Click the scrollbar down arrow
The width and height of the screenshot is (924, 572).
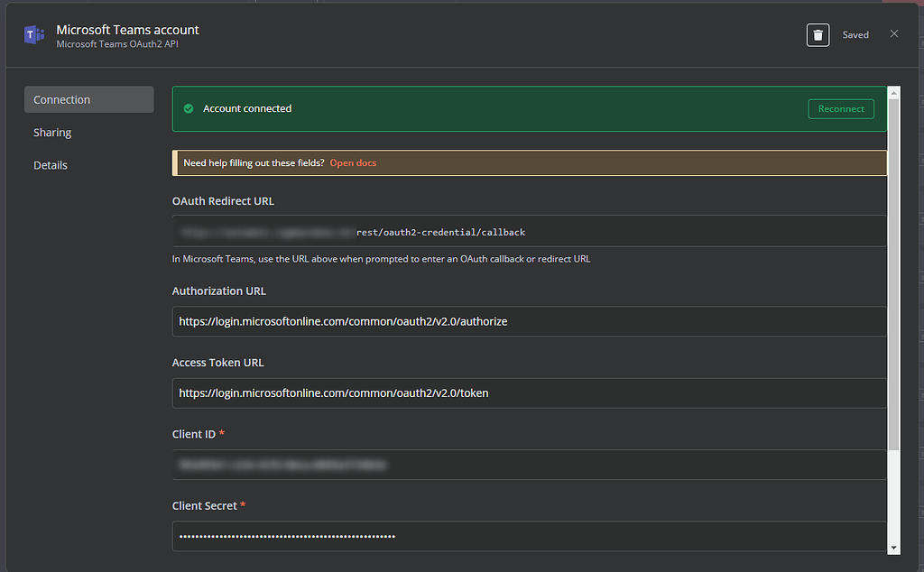coord(893,547)
